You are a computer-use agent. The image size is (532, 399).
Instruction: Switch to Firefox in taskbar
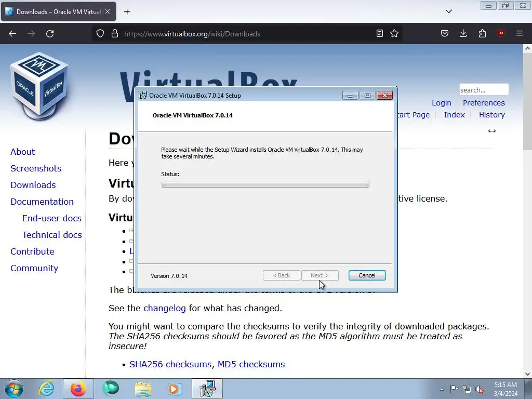(x=78, y=389)
